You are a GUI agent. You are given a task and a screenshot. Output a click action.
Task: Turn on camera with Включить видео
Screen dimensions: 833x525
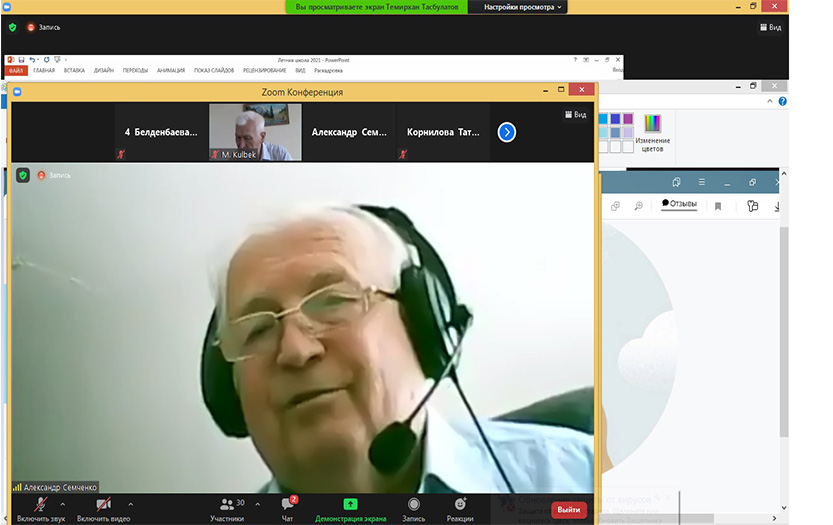(103, 504)
